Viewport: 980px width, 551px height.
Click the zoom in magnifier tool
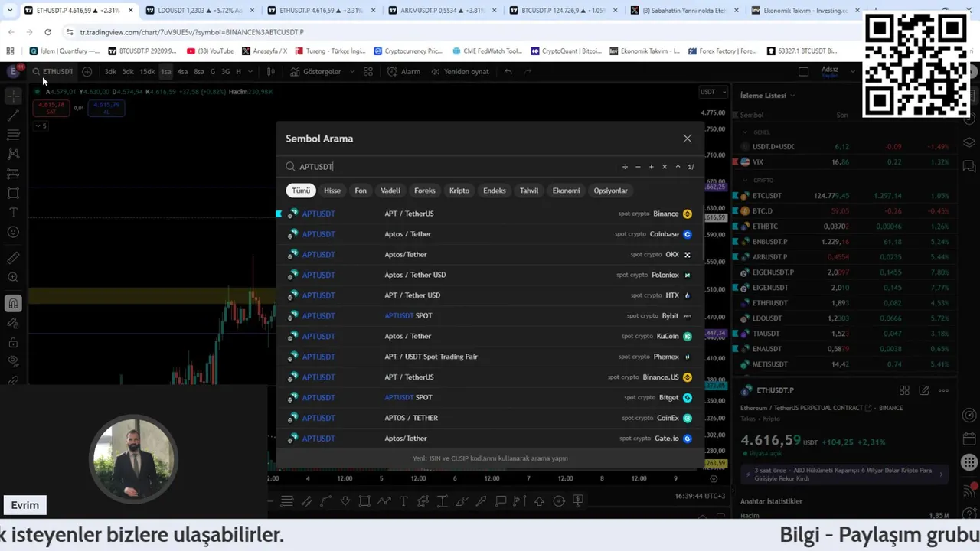(13, 277)
